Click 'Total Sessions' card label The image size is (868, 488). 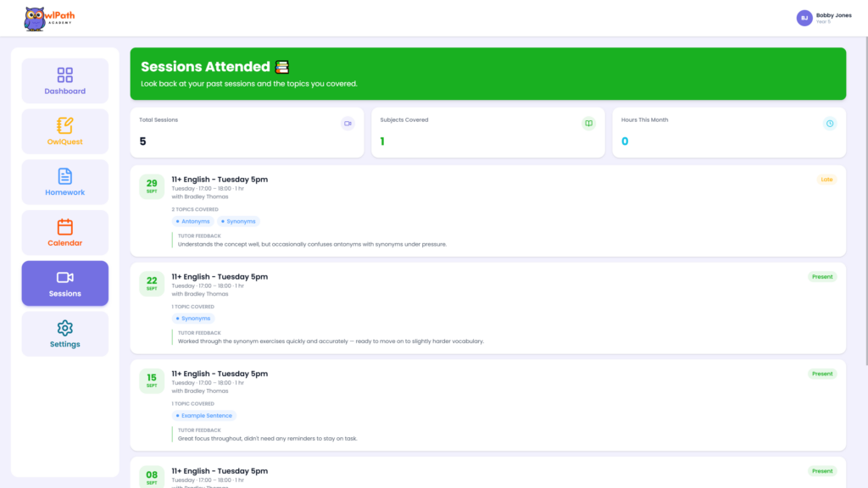[x=159, y=120]
